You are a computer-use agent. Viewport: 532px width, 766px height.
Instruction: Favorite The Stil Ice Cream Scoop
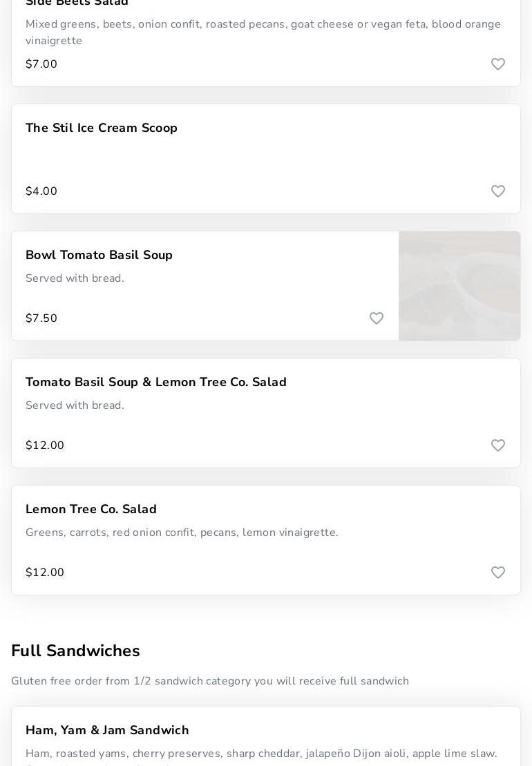click(x=498, y=191)
